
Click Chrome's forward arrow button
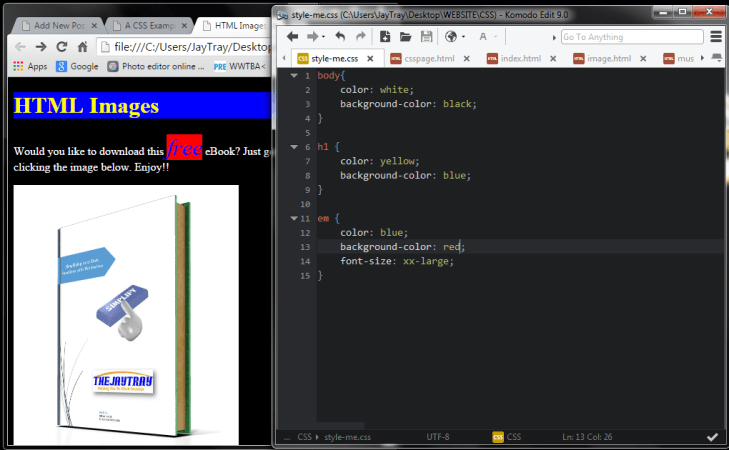41,46
